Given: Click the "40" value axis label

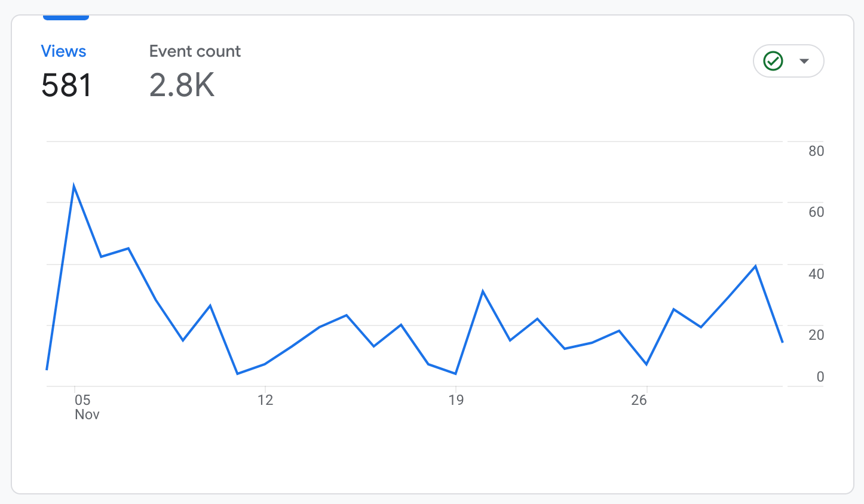Looking at the screenshot, I should click(x=816, y=274).
